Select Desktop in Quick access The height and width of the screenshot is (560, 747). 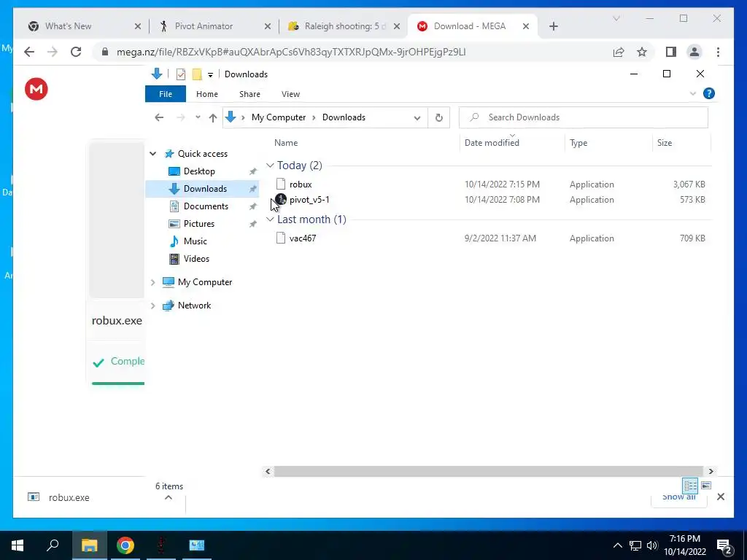pyautogui.click(x=199, y=171)
